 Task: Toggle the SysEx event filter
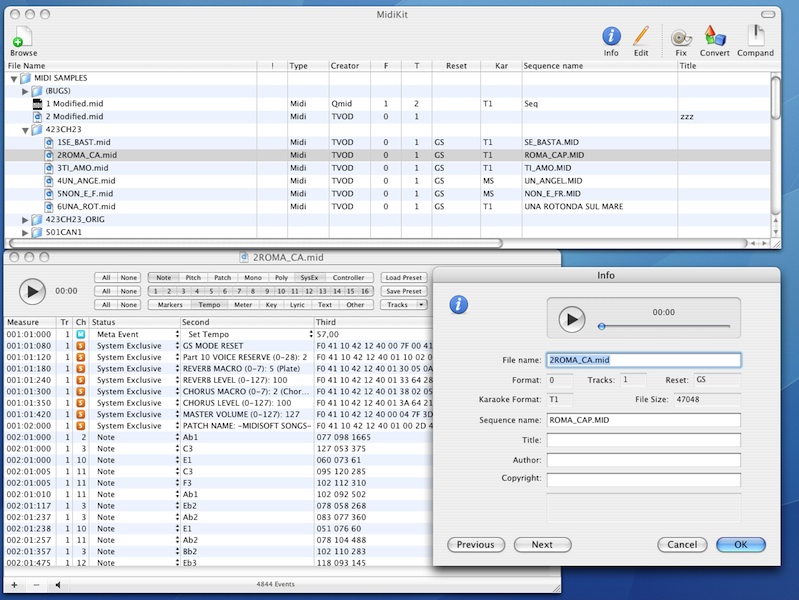coord(310,278)
